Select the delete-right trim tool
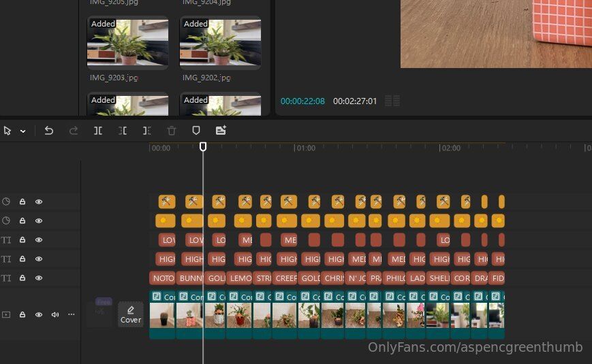The image size is (592, 364). (147, 131)
